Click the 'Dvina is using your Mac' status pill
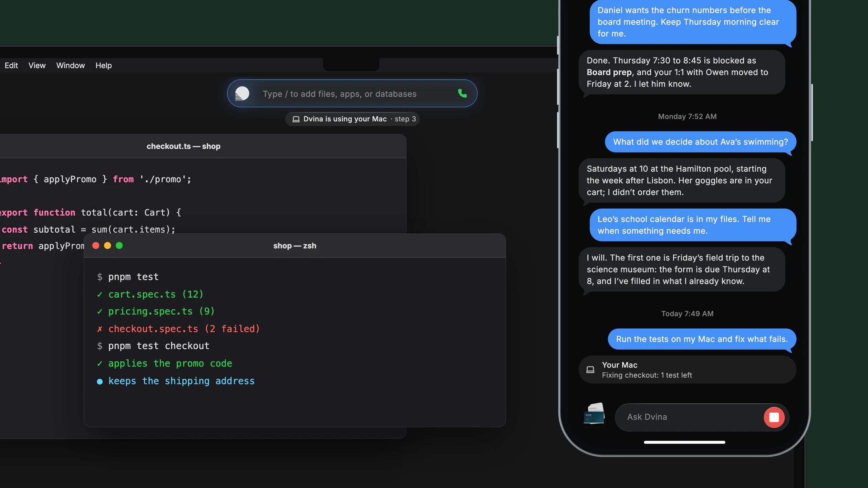This screenshot has height=488, width=868. pyautogui.click(x=352, y=119)
